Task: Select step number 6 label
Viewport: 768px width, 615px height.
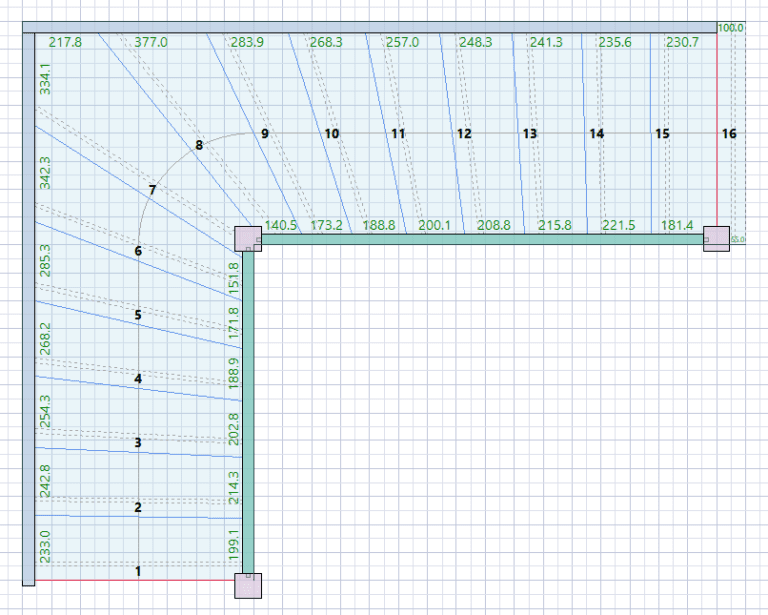Action: (x=138, y=251)
